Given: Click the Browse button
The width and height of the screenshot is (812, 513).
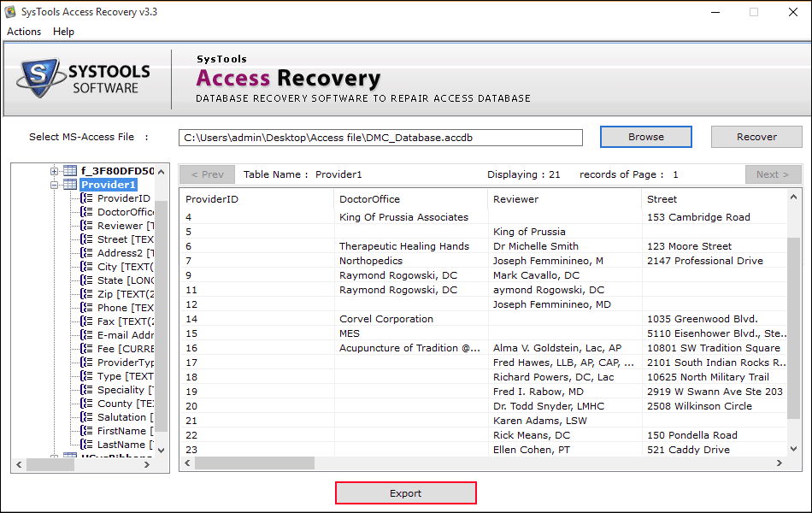Looking at the screenshot, I should 646,137.
